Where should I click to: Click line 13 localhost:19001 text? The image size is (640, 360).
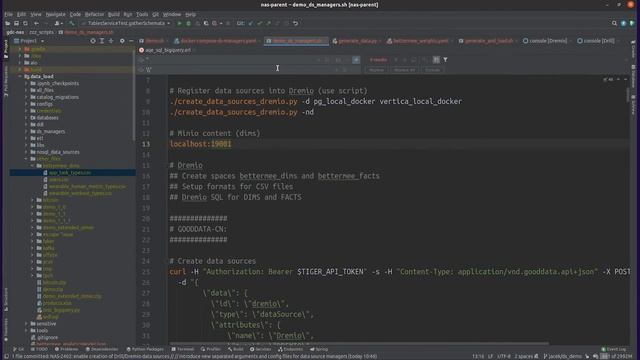(200, 144)
